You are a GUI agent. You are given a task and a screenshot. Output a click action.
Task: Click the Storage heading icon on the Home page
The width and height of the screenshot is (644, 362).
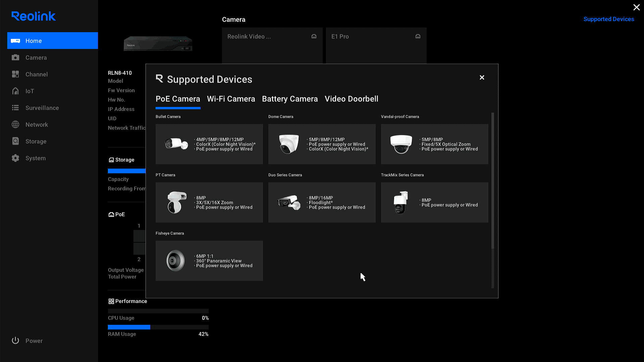[x=111, y=160]
